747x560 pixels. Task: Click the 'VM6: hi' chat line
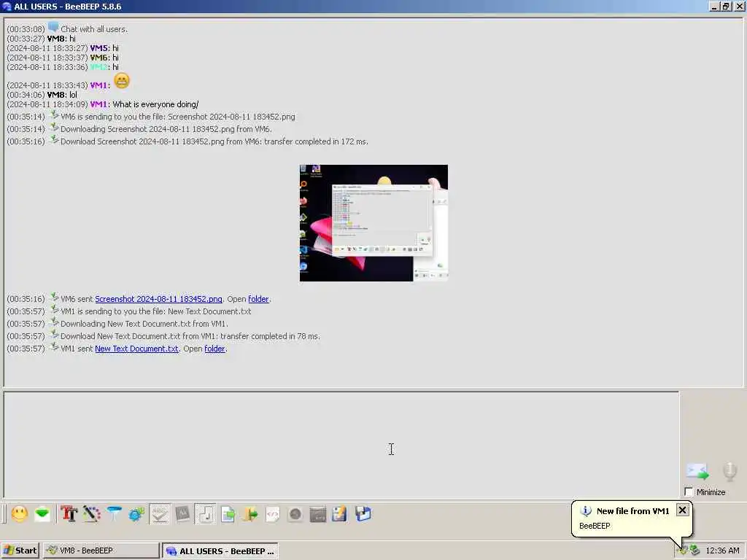pos(63,58)
